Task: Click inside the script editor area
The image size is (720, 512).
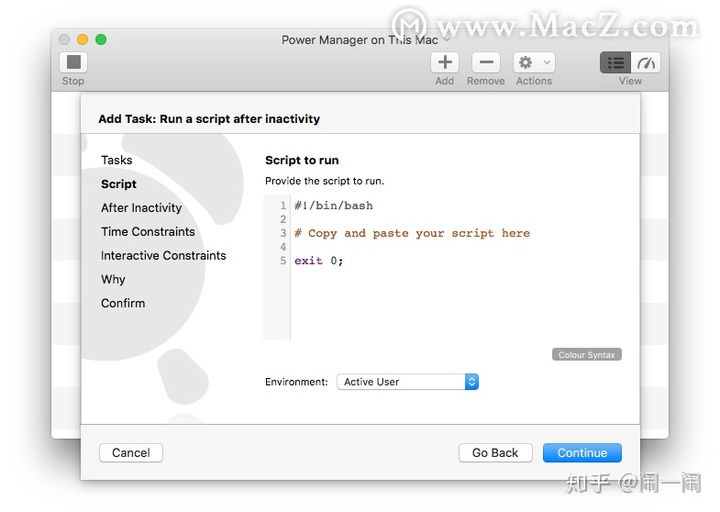Action: [443, 267]
